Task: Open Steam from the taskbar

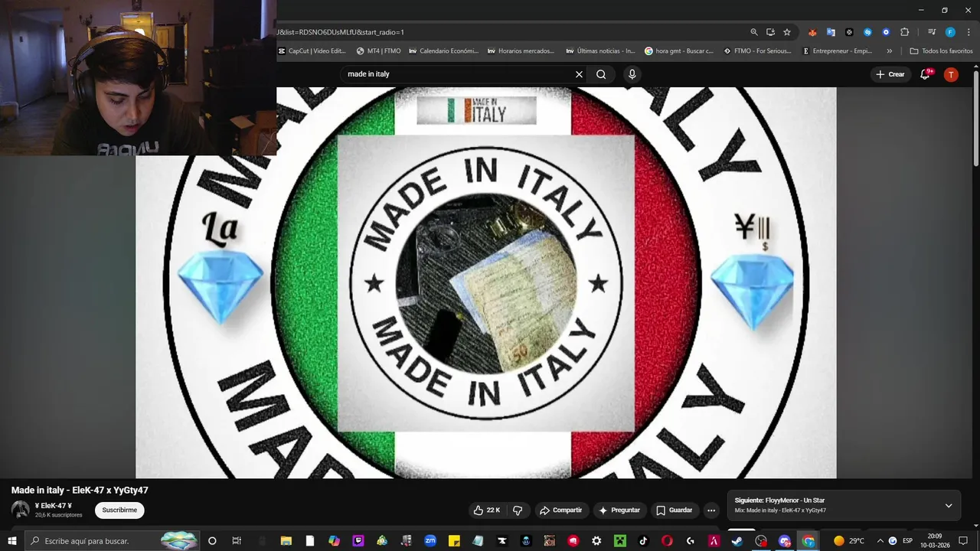Action: pos(737,541)
